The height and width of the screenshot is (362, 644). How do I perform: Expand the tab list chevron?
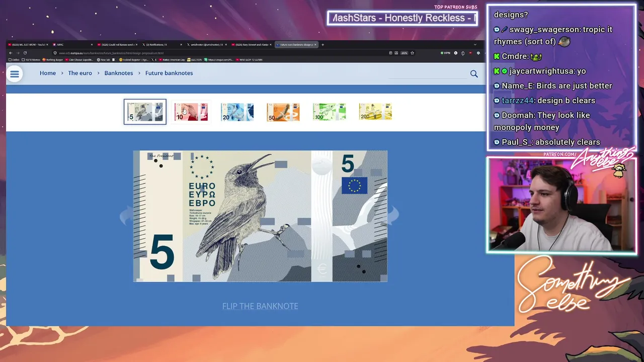[475, 45]
